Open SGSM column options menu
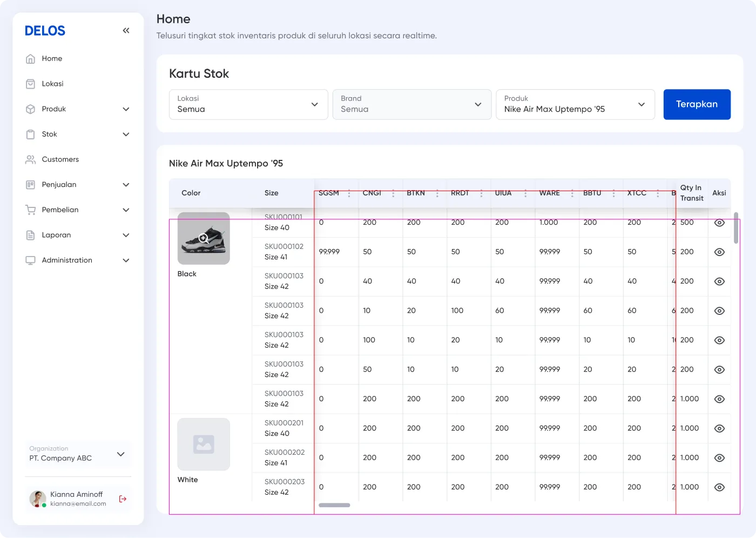 (349, 193)
